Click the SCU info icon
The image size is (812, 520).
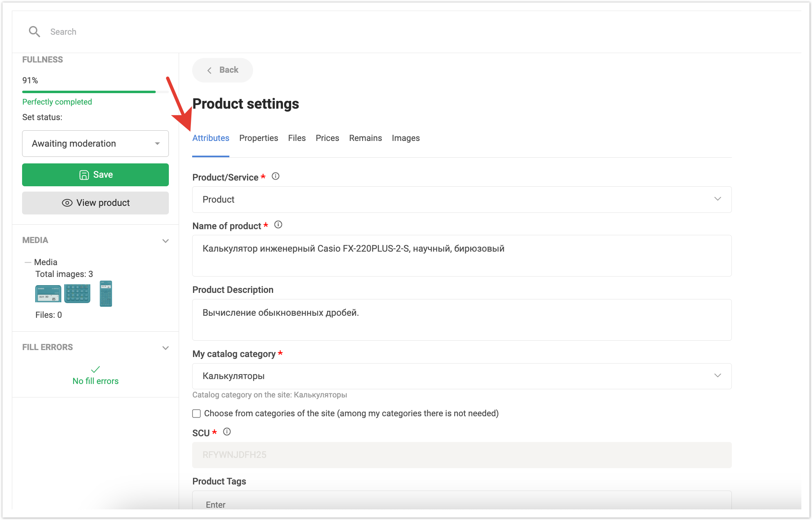(227, 432)
